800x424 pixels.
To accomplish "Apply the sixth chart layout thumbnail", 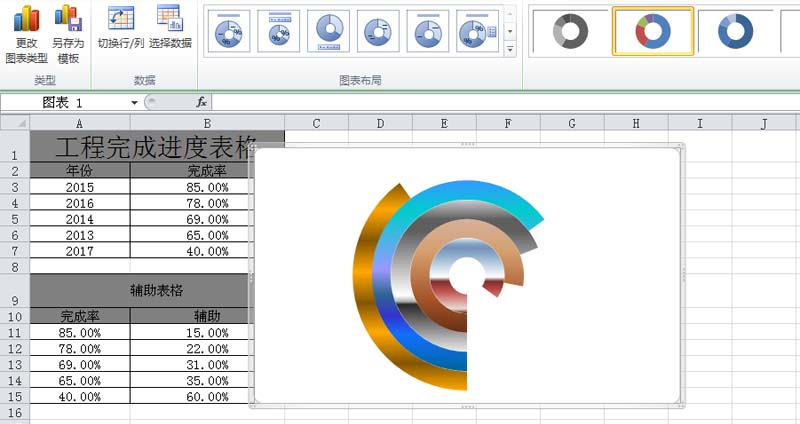I will [478, 31].
